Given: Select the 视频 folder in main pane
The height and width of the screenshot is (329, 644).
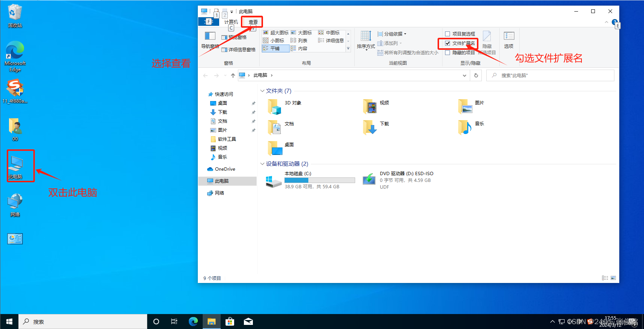Looking at the screenshot, I should (x=376, y=106).
